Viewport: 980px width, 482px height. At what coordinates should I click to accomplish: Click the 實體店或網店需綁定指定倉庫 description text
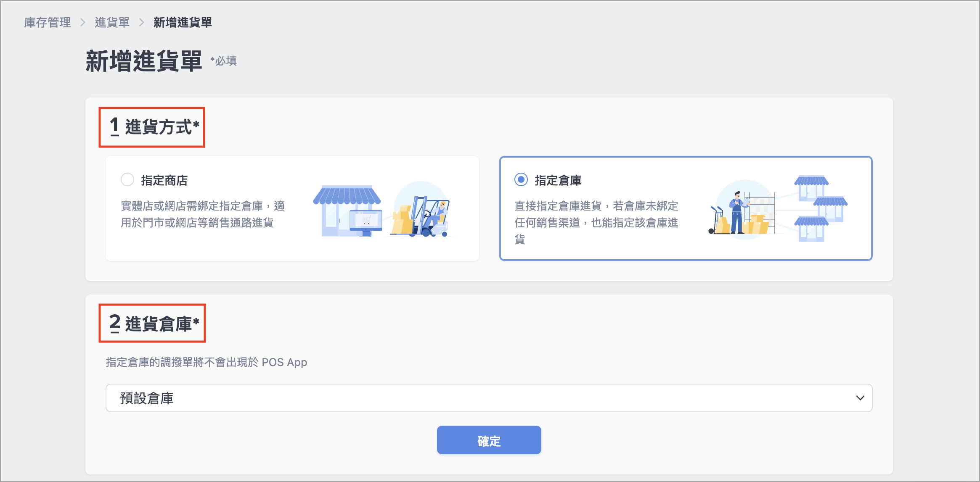(203, 214)
